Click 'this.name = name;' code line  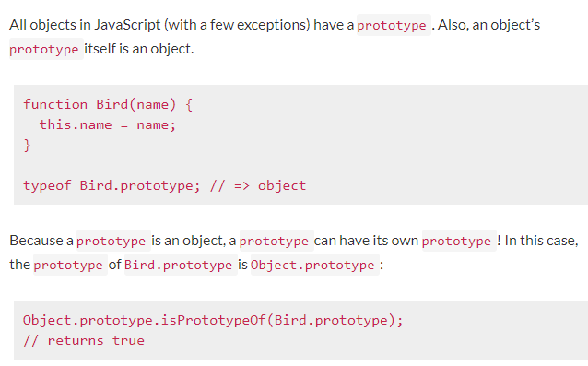(108, 124)
